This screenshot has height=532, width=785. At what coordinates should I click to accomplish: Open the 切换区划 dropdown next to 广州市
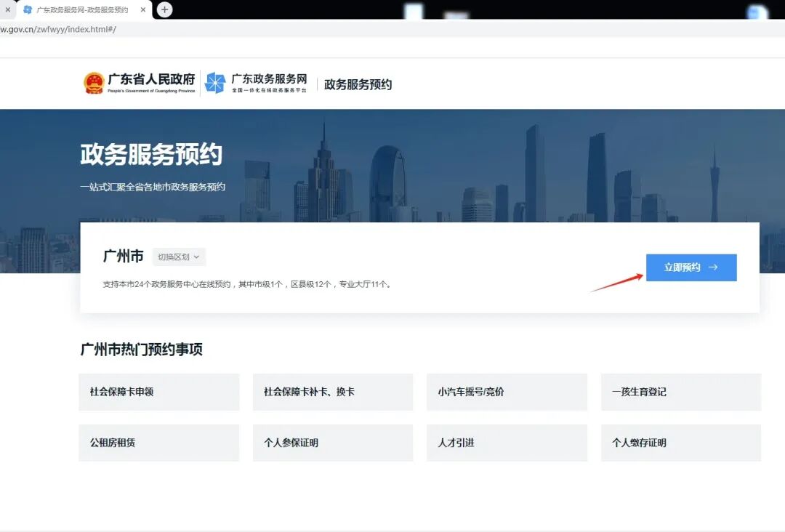178,257
